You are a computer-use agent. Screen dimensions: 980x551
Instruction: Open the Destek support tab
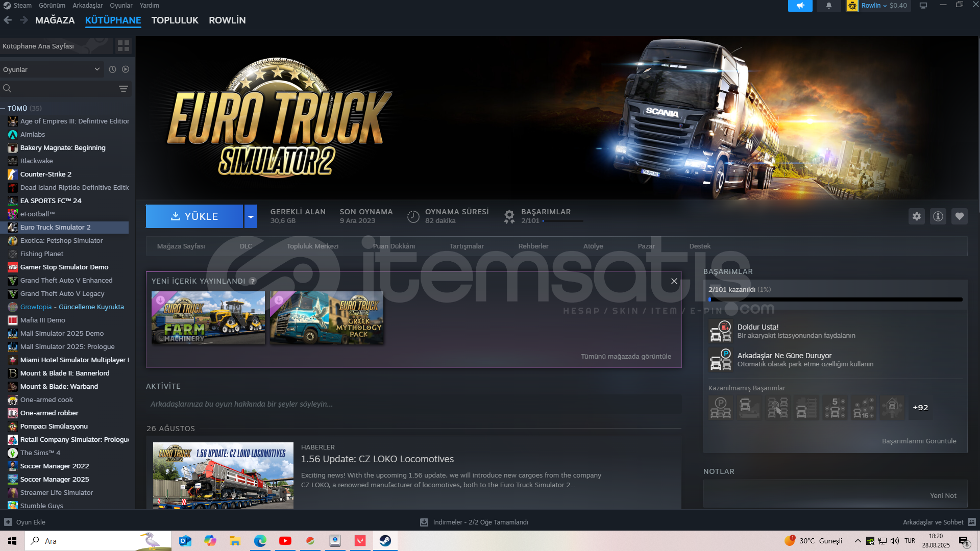[x=700, y=246]
